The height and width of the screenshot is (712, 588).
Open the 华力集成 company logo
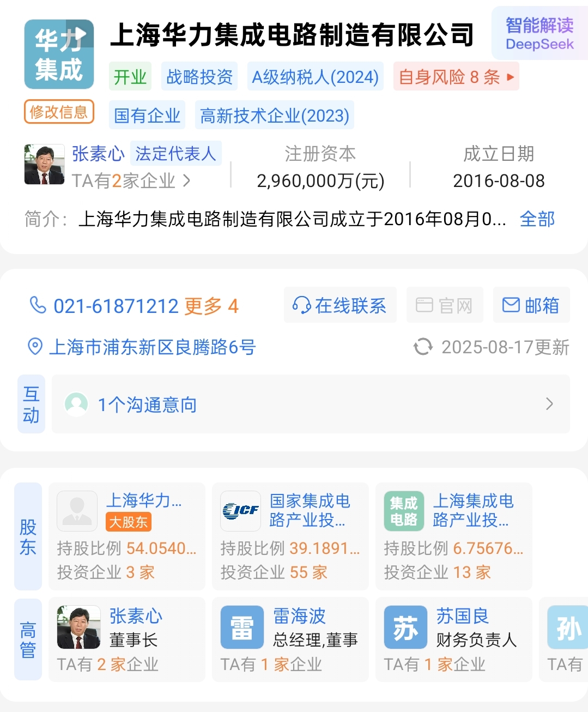(59, 54)
